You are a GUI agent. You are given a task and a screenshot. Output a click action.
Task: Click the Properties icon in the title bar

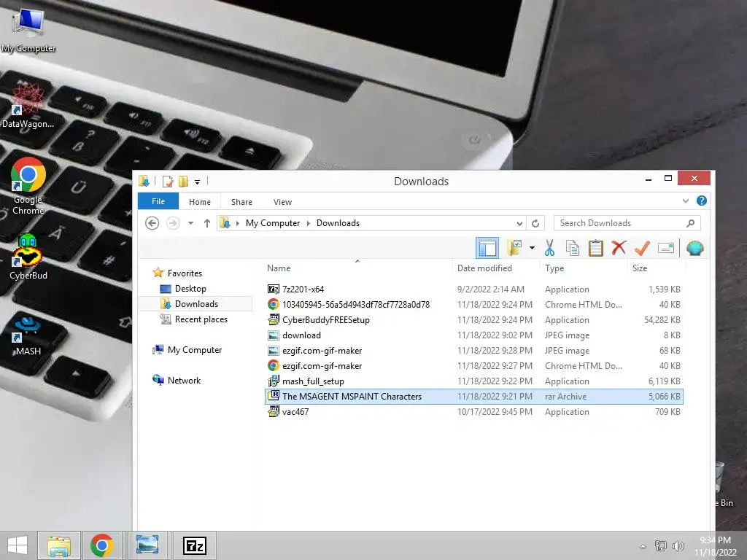click(168, 182)
